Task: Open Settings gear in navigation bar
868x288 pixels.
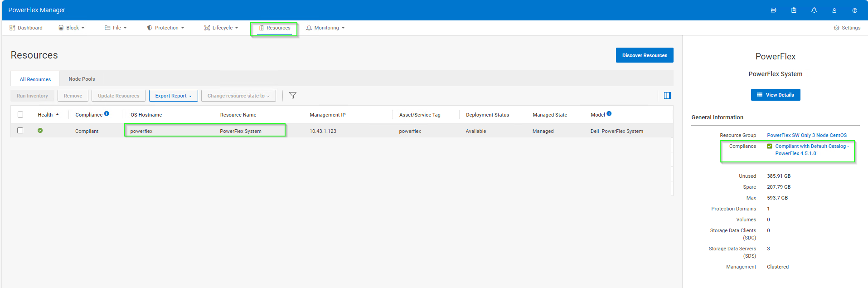Action: coord(847,28)
